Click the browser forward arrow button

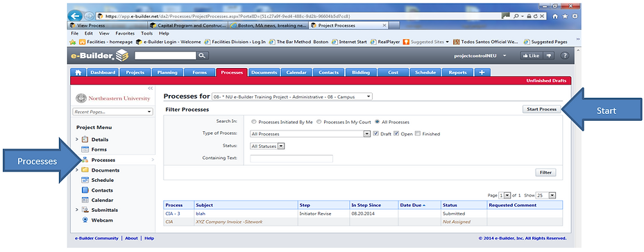[89, 16]
